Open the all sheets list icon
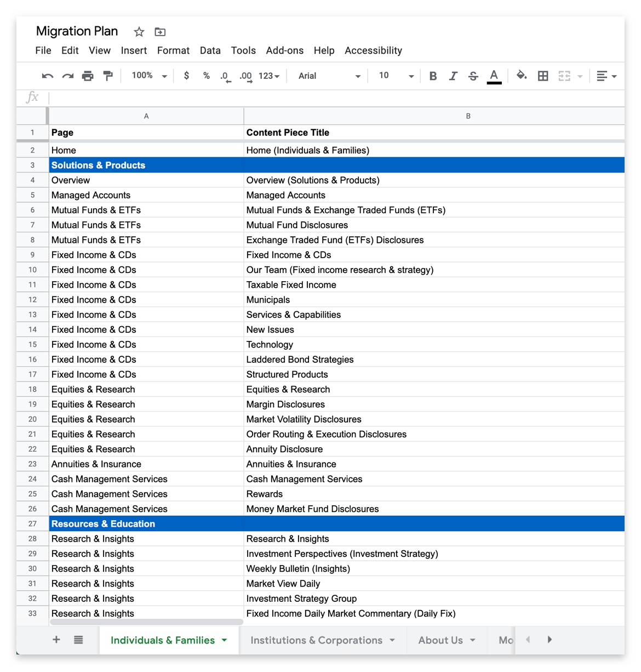The width and height of the screenshot is (641, 672). coord(78,640)
